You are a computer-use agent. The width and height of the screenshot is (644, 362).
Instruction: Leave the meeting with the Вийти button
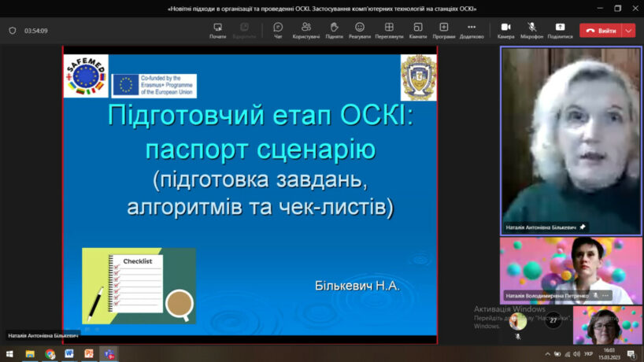601,31
